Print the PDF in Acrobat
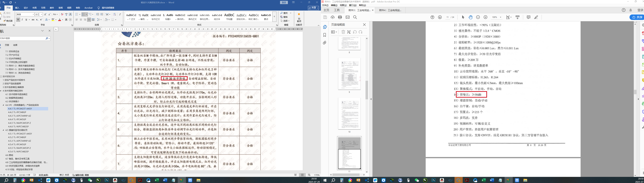 pos(340,17)
